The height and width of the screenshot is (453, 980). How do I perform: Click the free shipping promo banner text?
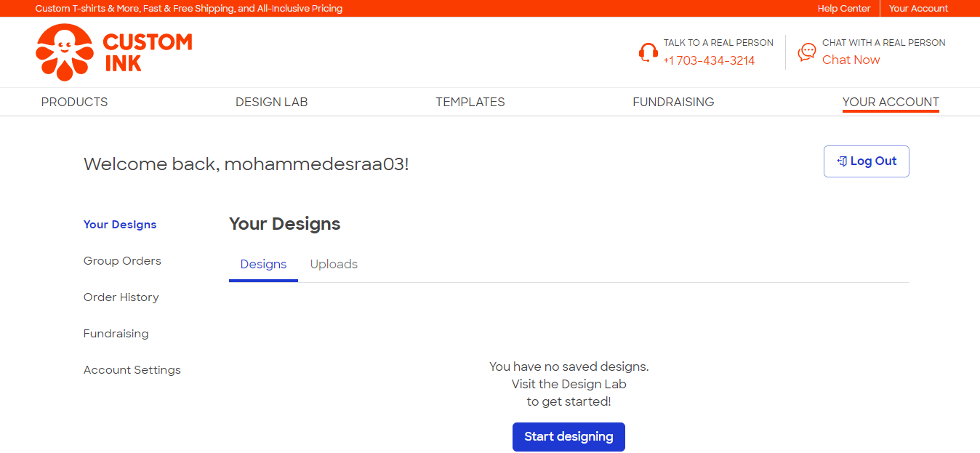[x=189, y=9]
